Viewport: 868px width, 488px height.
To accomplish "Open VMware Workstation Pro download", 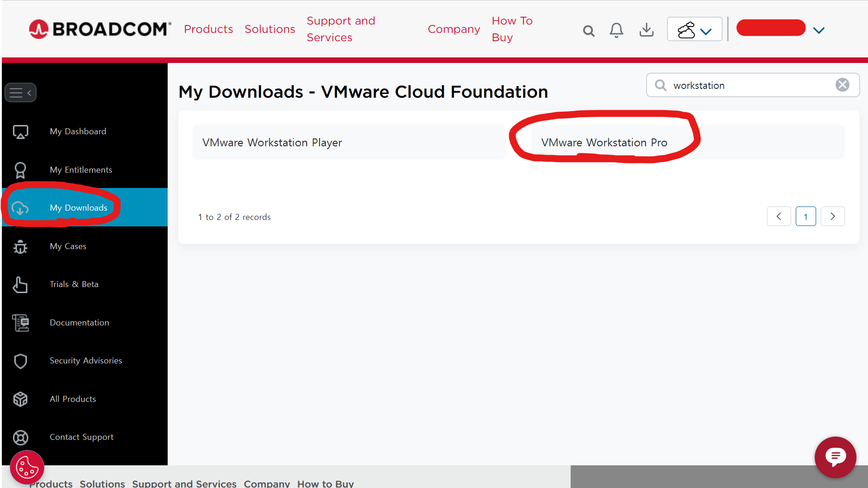I will pos(688,143).
